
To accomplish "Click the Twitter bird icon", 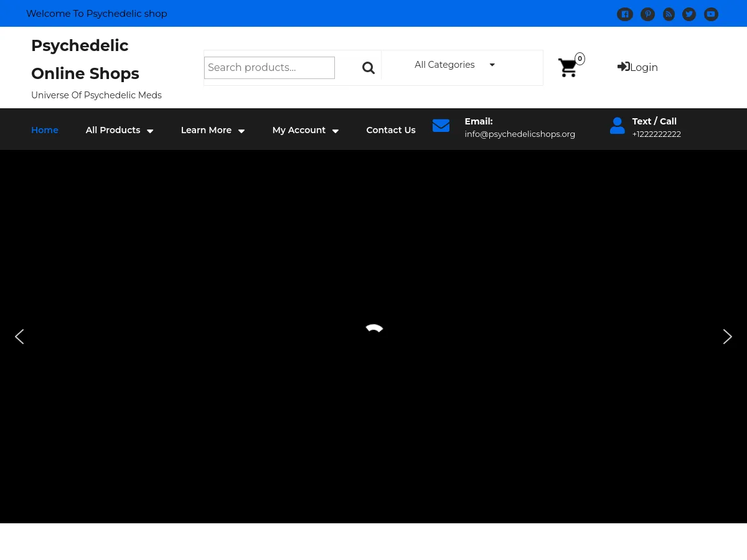I will [689, 14].
